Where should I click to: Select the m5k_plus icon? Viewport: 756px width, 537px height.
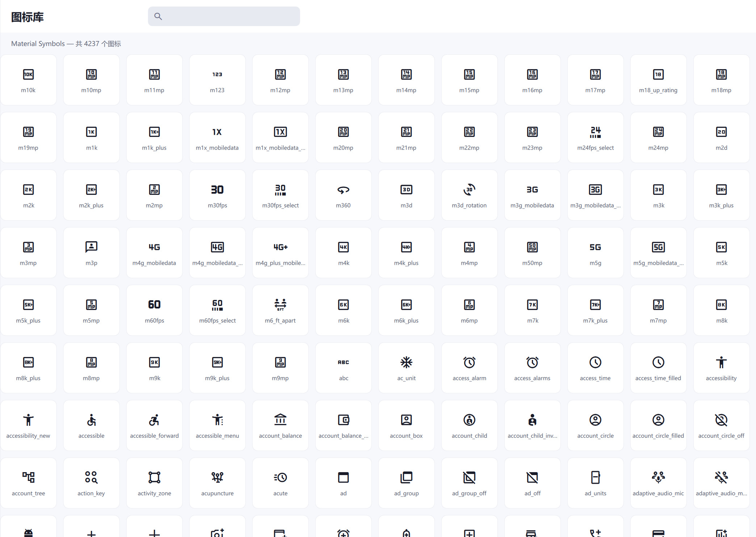28,310
